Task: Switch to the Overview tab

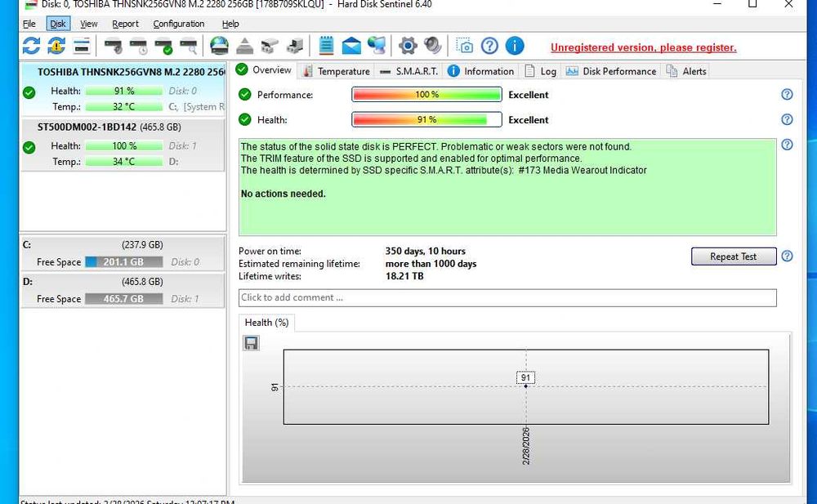Action: (264, 69)
